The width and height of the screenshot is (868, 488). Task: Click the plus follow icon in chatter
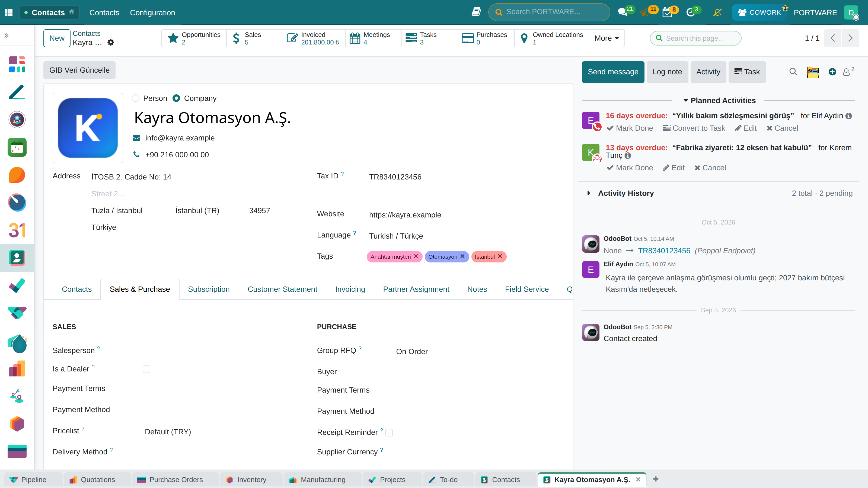[x=832, y=72]
